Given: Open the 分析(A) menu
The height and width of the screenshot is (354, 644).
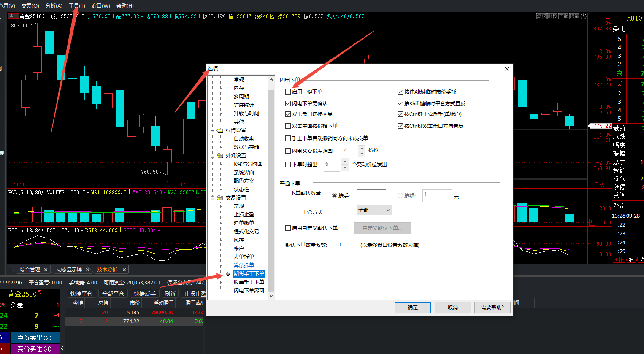Looking at the screenshot, I should coord(54,6).
